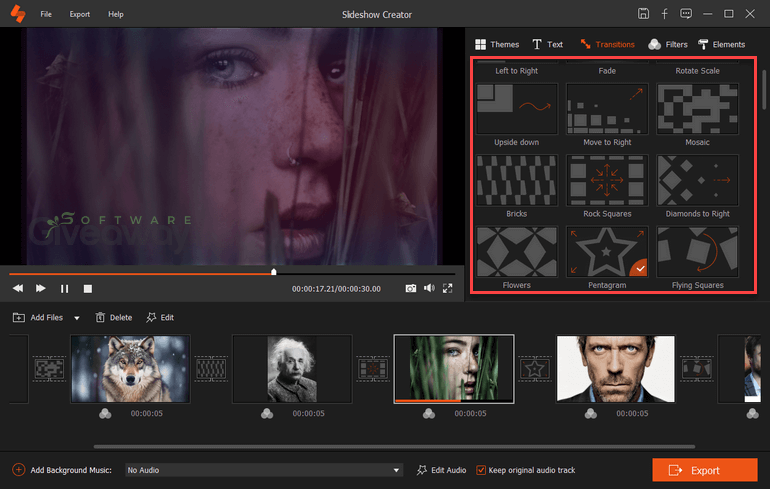
Task: Click the filter icon under the wolf clip
Action: 105,414
